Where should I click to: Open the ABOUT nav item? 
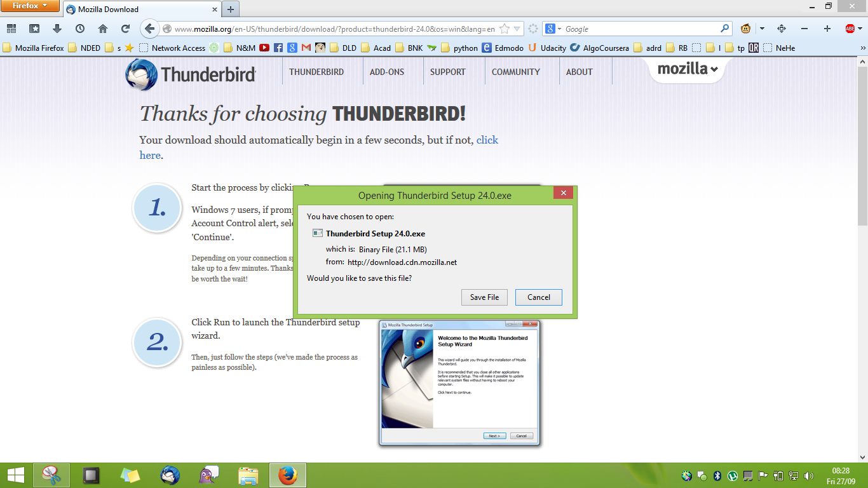pos(580,72)
